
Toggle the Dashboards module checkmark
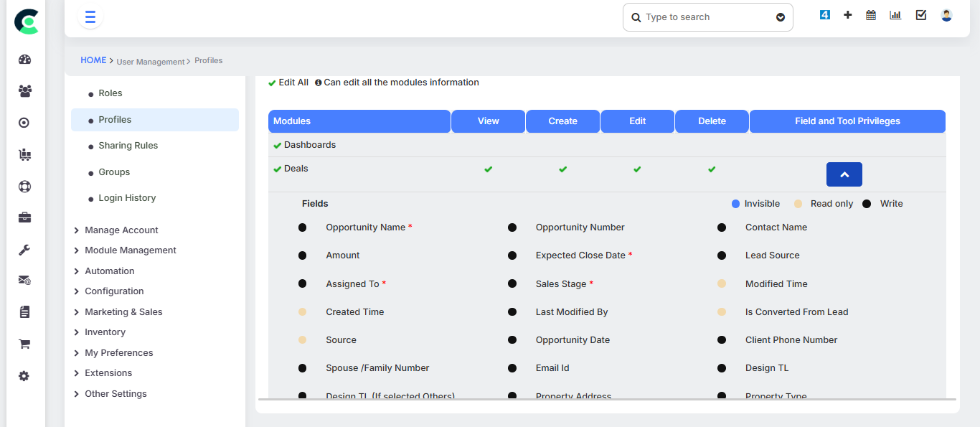[277, 146]
